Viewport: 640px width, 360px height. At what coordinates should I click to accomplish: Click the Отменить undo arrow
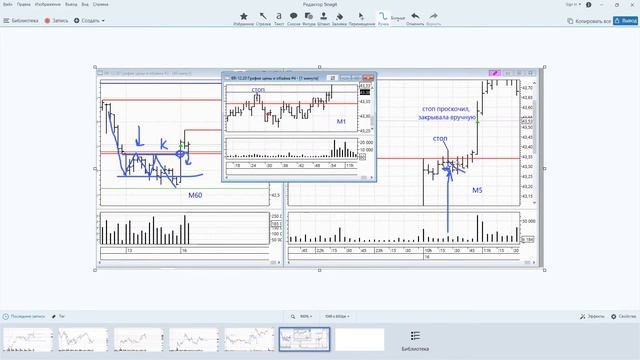[x=415, y=18]
